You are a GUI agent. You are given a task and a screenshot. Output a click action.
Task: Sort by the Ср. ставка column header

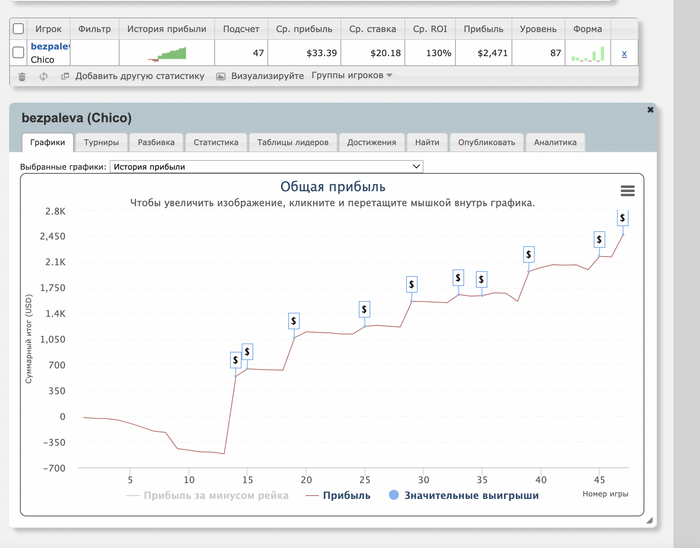[x=373, y=29]
